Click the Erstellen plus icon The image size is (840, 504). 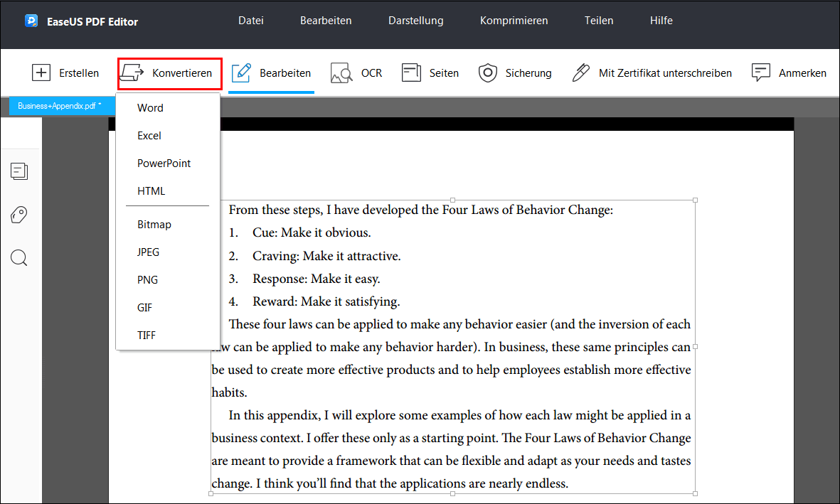(41, 73)
